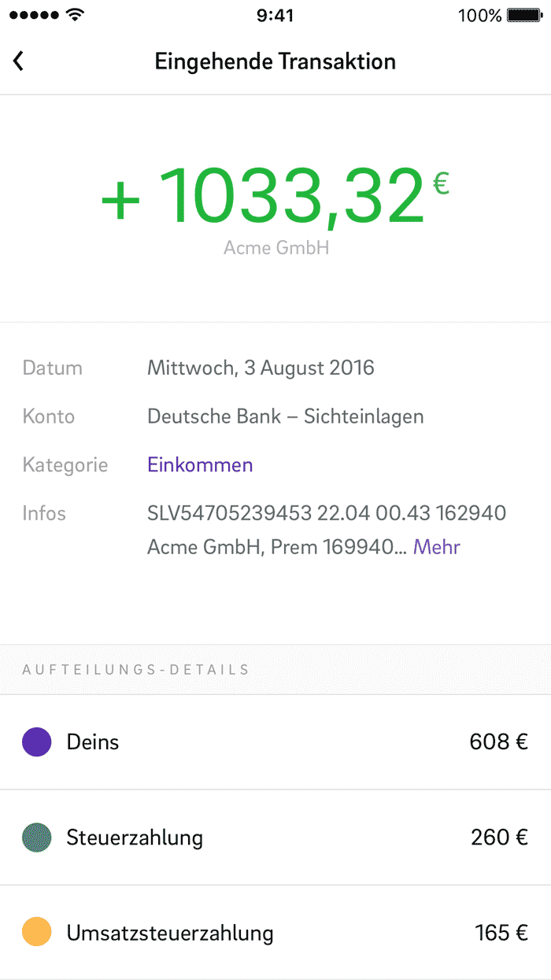This screenshot has width=551, height=980.
Task: Select the Umsatzsteuerzahlung split row
Action: click(x=275, y=933)
